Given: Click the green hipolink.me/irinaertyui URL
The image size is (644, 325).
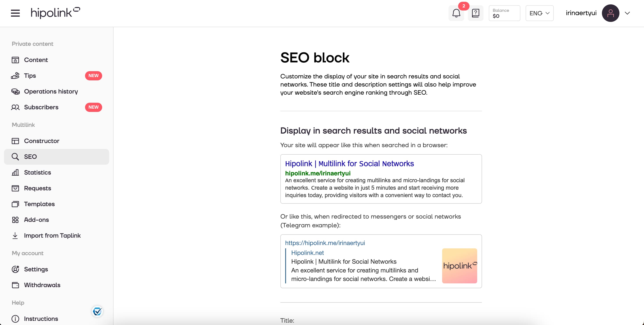Looking at the screenshot, I should 317,173.
